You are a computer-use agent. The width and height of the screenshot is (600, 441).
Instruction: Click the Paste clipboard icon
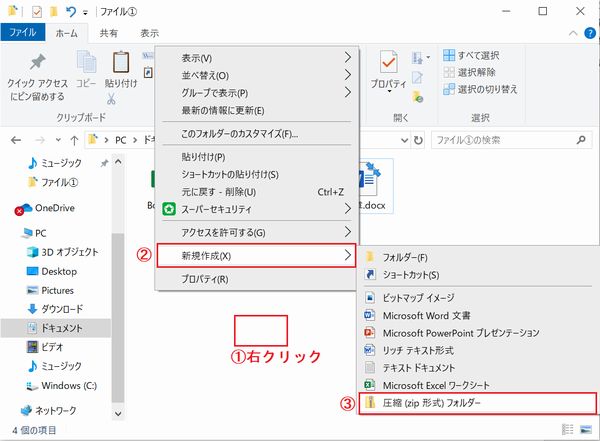click(x=121, y=62)
